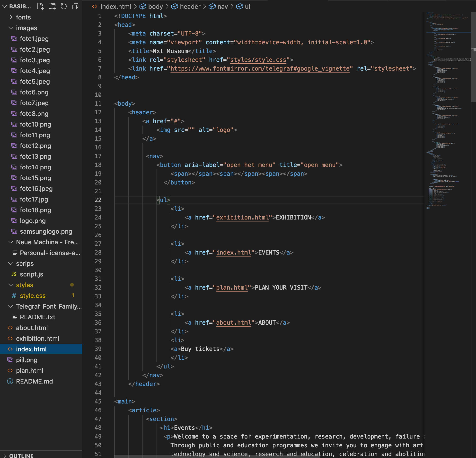The height and width of the screenshot is (458, 476).
Task: Create a new folder in the explorer
Action: [52, 7]
